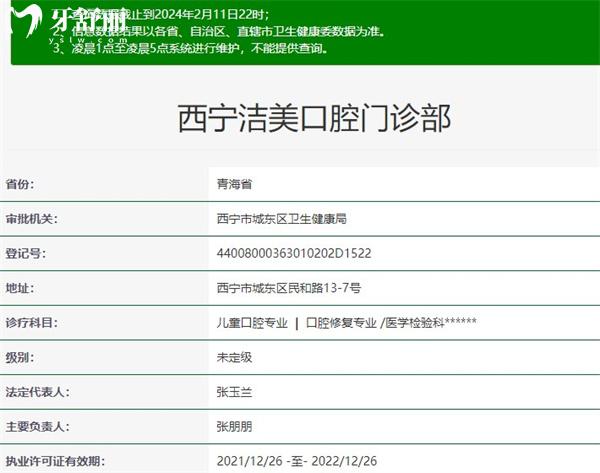Click the notice mentioning 卫生健康委数据为准
600x473 pixels.
pos(218,31)
